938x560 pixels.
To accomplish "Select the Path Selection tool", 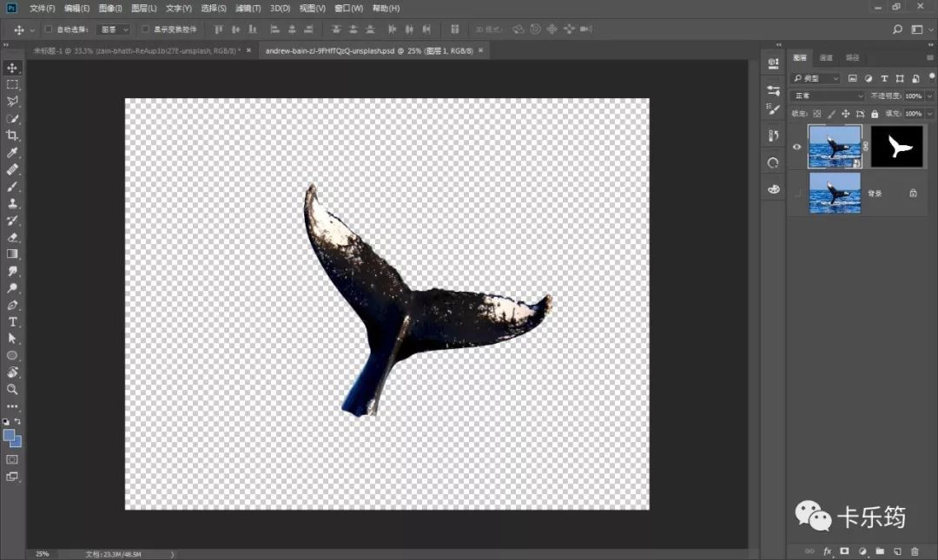I will [x=12, y=339].
